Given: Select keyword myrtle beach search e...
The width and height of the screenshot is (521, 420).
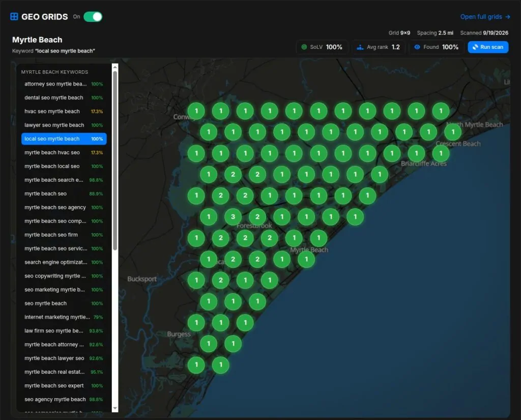Looking at the screenshot, I should tap(64, 180).
